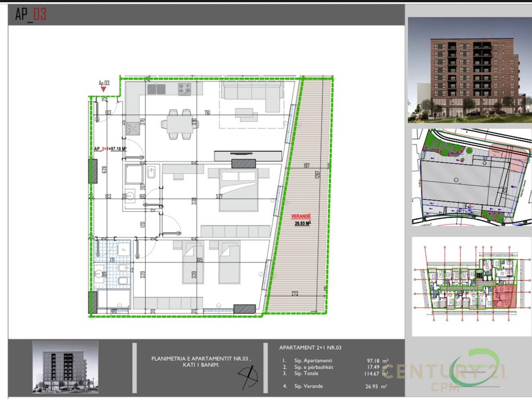Screen dimensions: 532x399
Task: Select the double bed in the master bedroom
Action: tap(238, 190)
